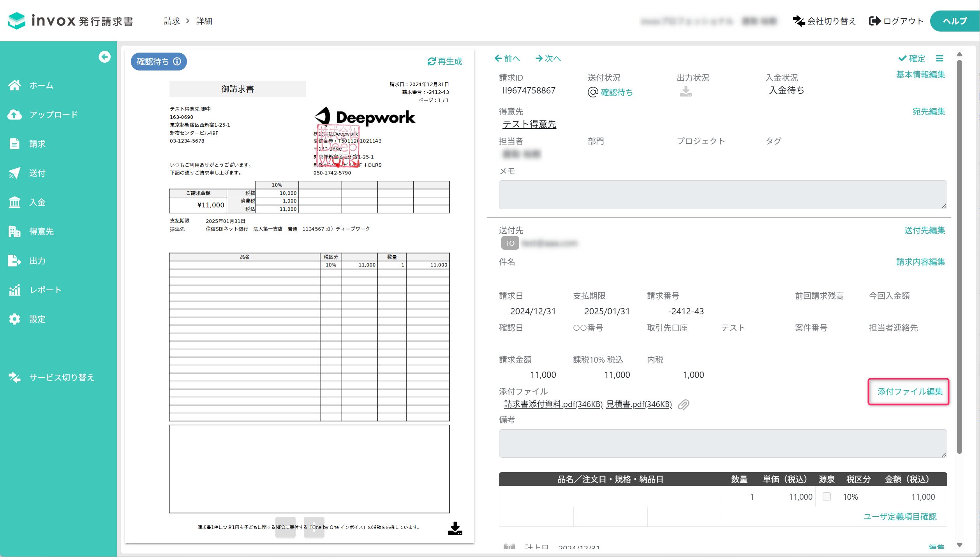The height and width of the screenshot is (557, 980).
Task: Click 請求内容編集 link
Action: point(920,262)
